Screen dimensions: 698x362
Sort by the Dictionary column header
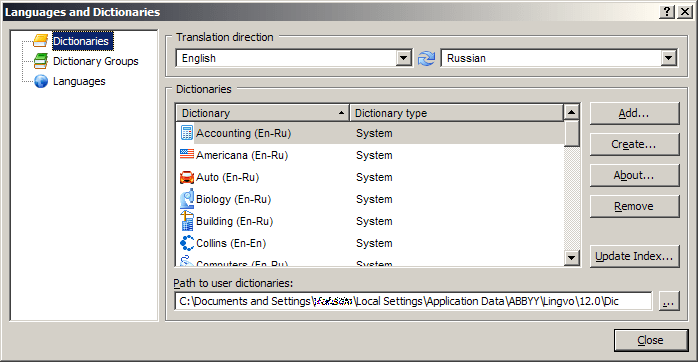coord(262,113)
